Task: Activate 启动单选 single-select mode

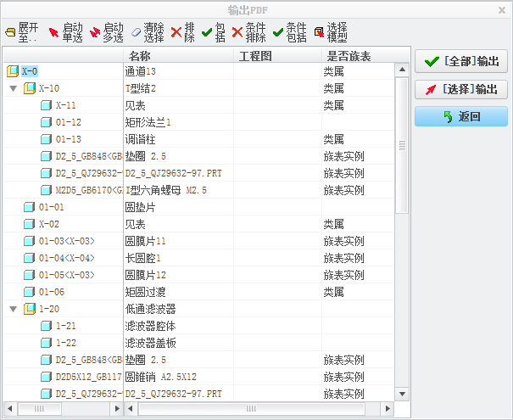Action: click(x=65, y=32)
